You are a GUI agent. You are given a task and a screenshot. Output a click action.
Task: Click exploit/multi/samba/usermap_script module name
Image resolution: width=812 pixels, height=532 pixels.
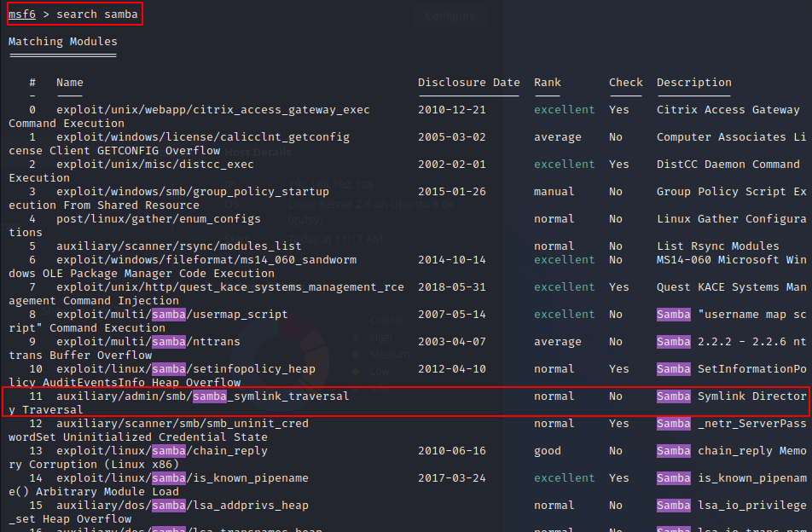tap(172, 314)
